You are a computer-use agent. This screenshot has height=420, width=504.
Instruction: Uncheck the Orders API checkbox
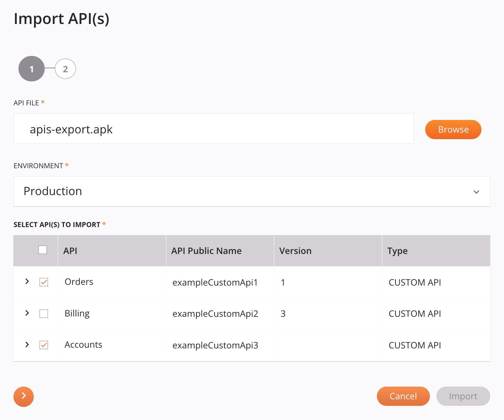(44, 282)
